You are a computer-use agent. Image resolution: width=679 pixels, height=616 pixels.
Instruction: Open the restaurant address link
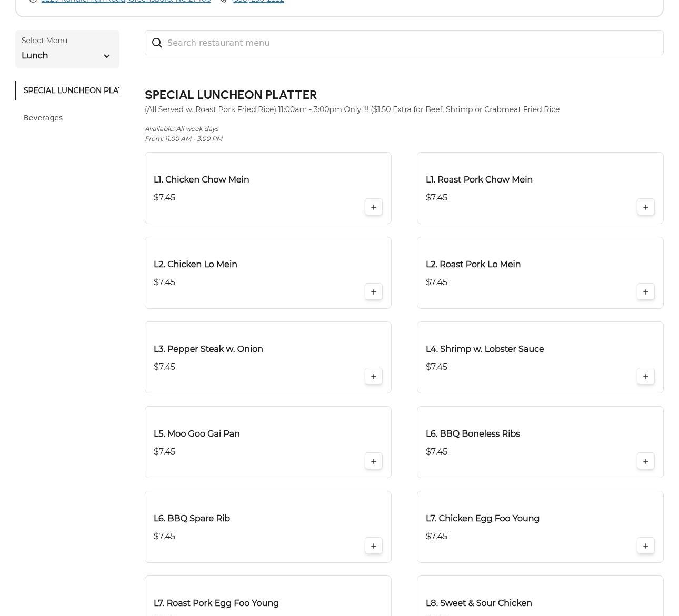point(126,2)
